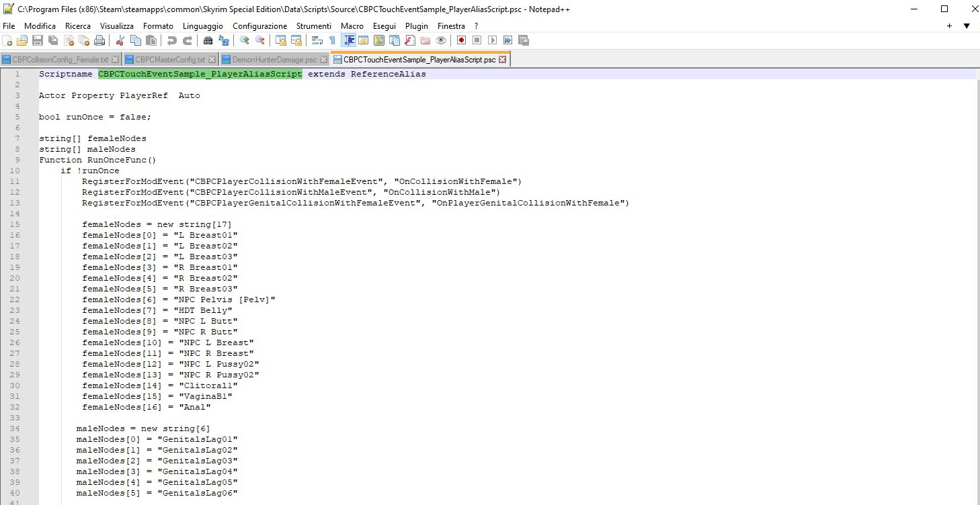Open the File menu
This screenshot has width=980, height=505.
click(9, 26)
